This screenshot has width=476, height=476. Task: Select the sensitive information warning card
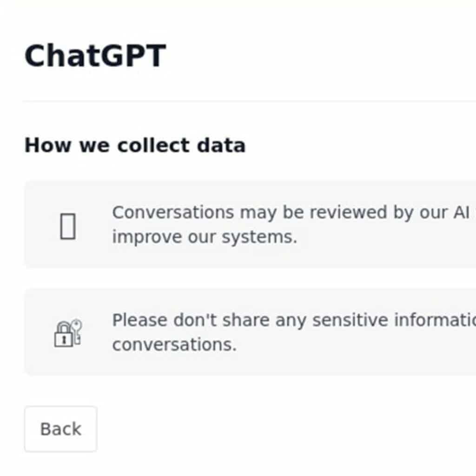(x=250, y=332)
